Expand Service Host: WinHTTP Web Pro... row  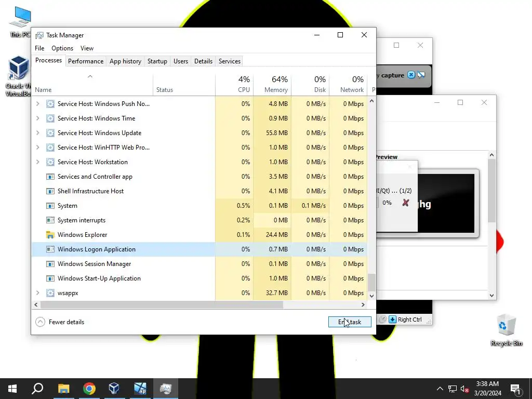tap(37, 148)
